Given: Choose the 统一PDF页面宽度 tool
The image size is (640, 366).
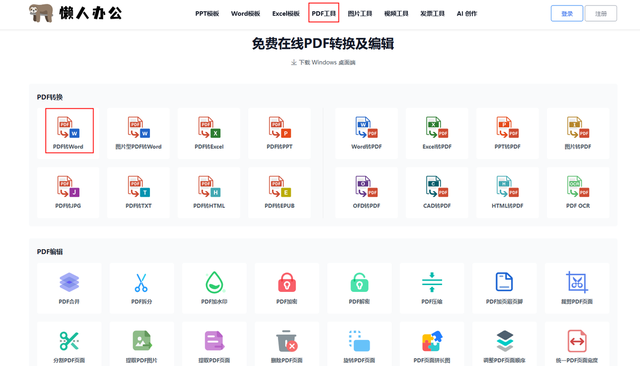Looking at the screenshot, I should point(577,344).
